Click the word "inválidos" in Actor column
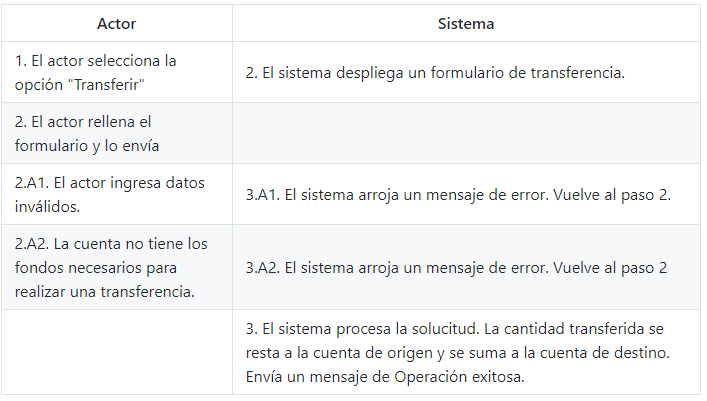 tap(47, 206)
